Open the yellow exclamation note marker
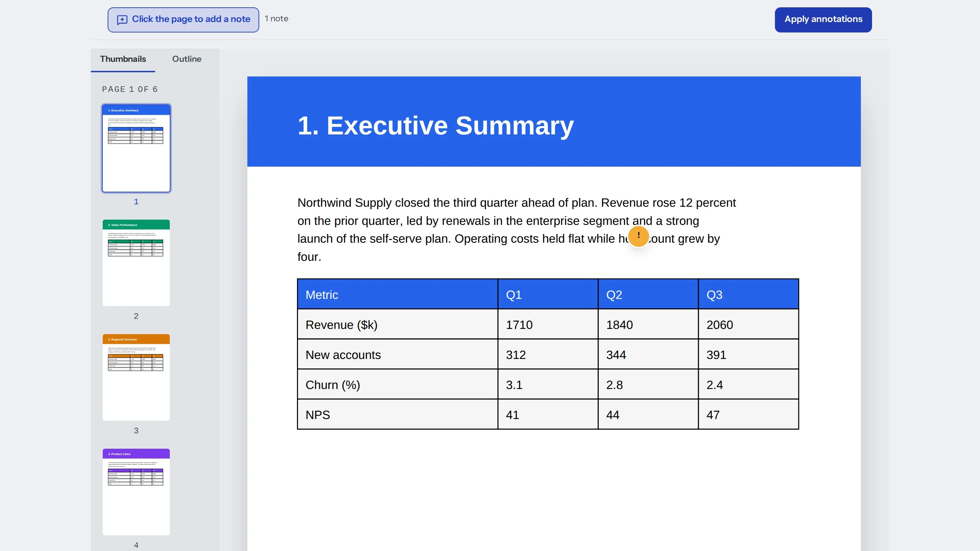This screenshot has width=980, height=551. coord(638,236)
